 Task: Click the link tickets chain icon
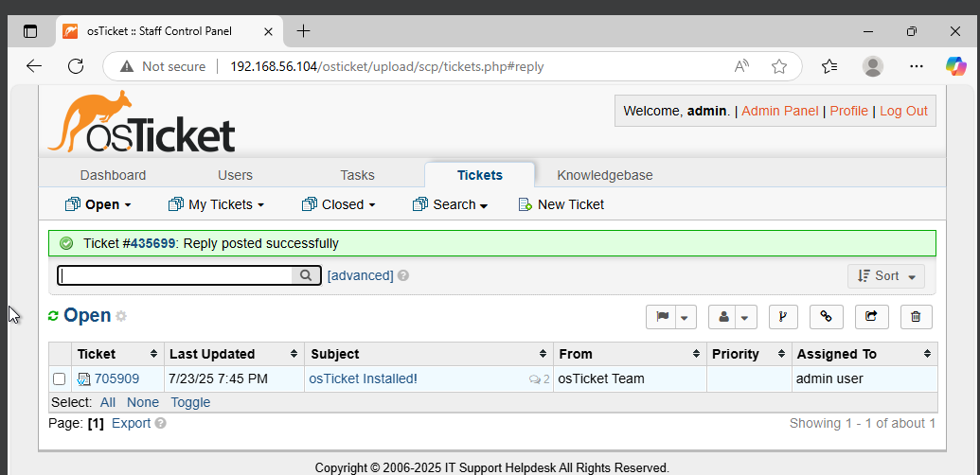coord(827,316)
